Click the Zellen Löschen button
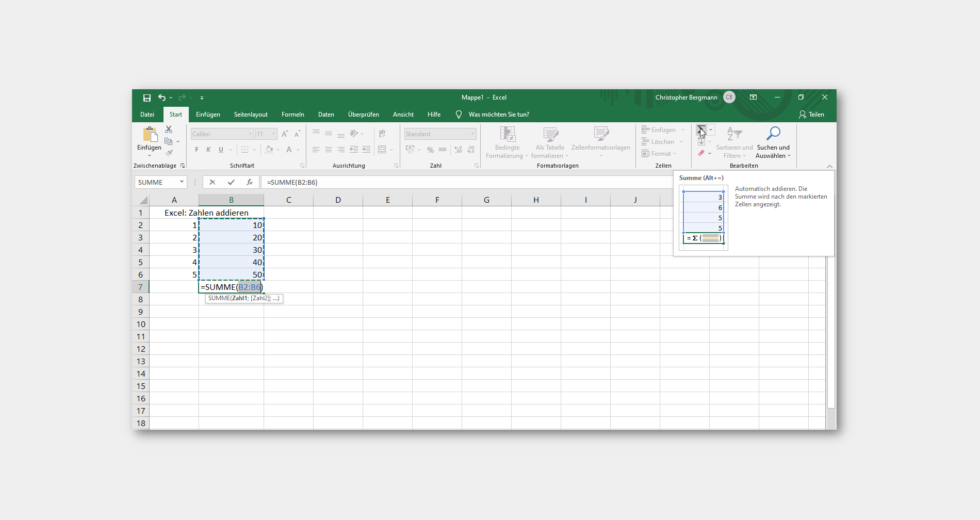This screenshot has width=980, height=520. coord(662,142)
